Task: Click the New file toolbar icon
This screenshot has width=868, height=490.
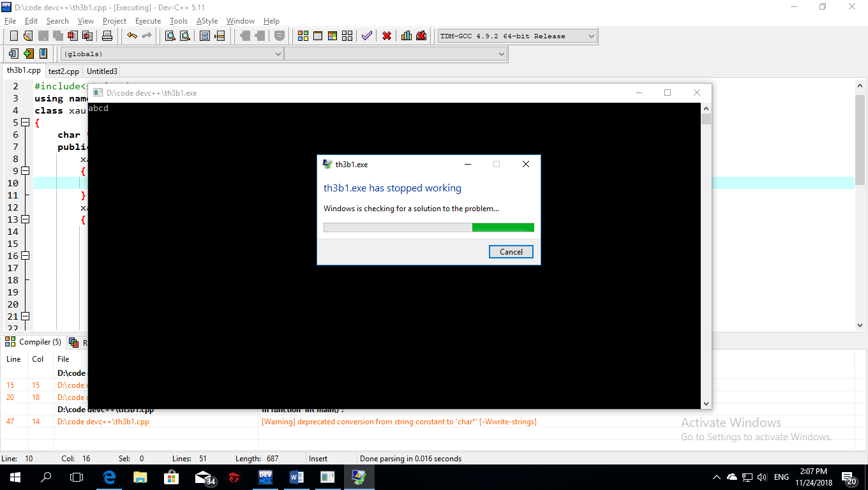Action: click(x=13, y=36)
